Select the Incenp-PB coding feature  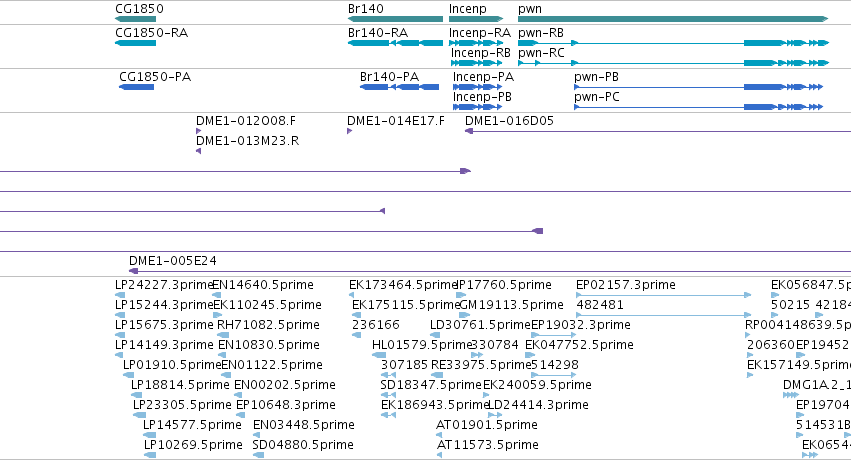[477, 107]
